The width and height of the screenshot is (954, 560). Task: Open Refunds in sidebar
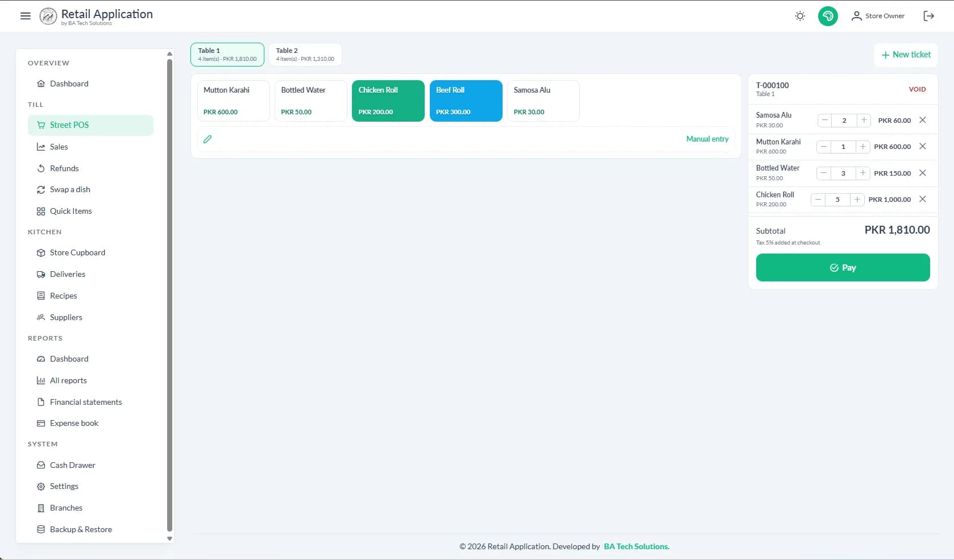pyautogui.click(x=90, y=168)
